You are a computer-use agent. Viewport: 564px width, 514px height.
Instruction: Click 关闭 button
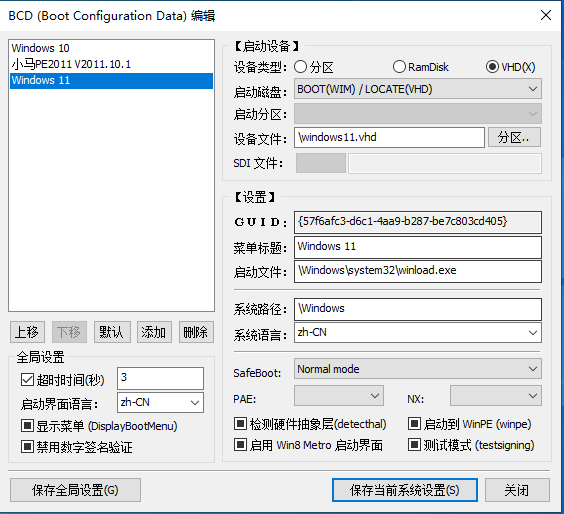coord(517,490)
